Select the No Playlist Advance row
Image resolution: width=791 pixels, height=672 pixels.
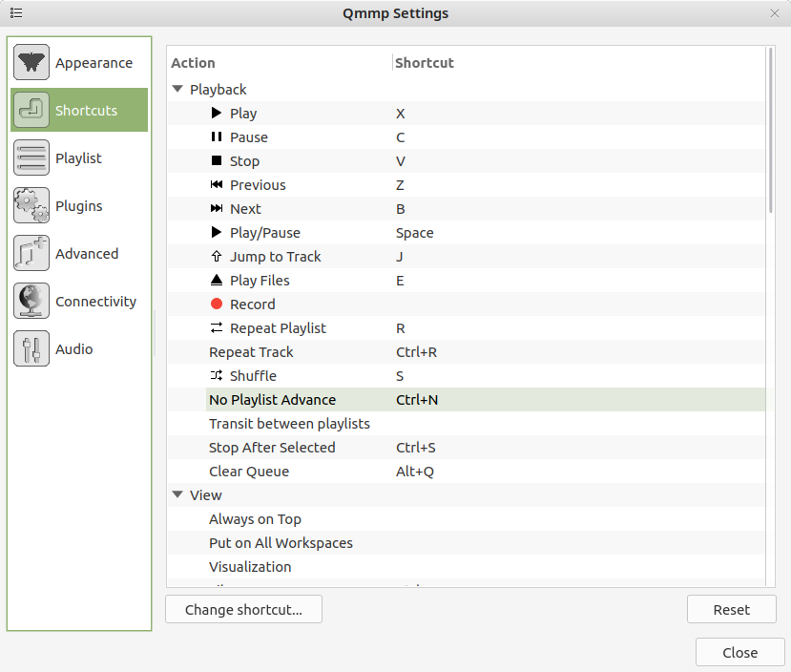467,400
